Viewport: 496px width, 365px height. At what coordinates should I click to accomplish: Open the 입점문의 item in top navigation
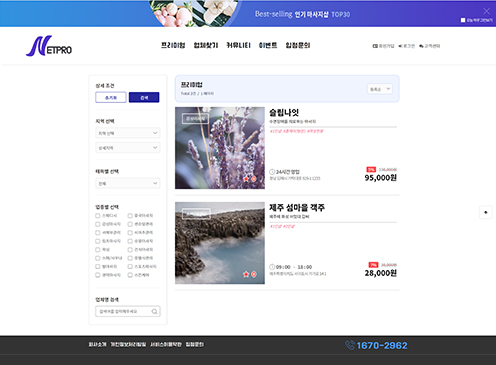[x=298, y=45]
